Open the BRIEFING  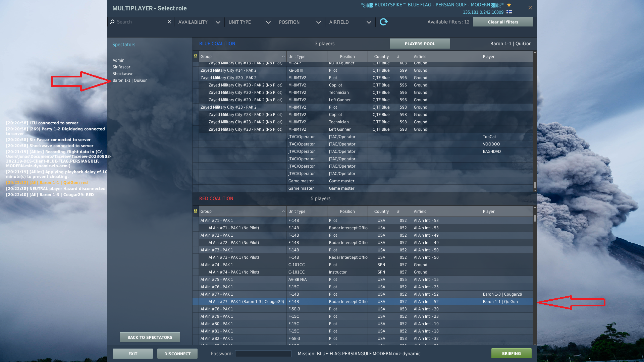(x=511, y=353)
